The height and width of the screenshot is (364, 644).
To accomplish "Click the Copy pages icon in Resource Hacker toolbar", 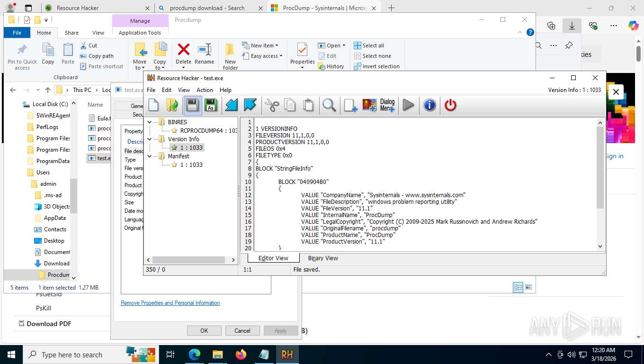I will coord(290,105).
